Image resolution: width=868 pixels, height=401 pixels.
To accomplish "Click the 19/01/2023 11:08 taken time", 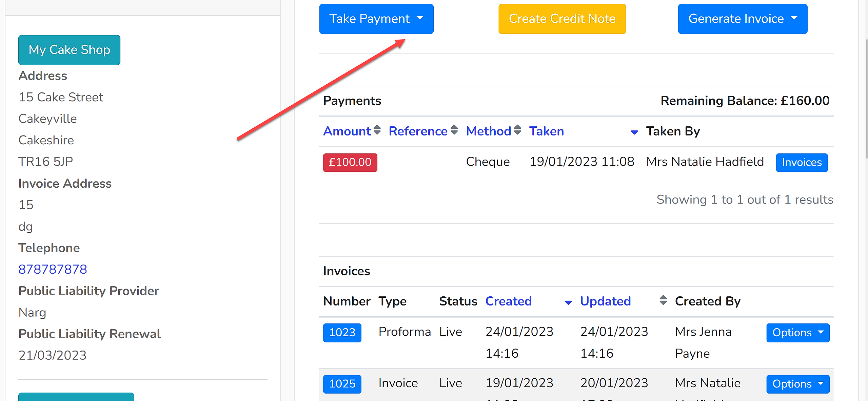I will pos(582,162).
